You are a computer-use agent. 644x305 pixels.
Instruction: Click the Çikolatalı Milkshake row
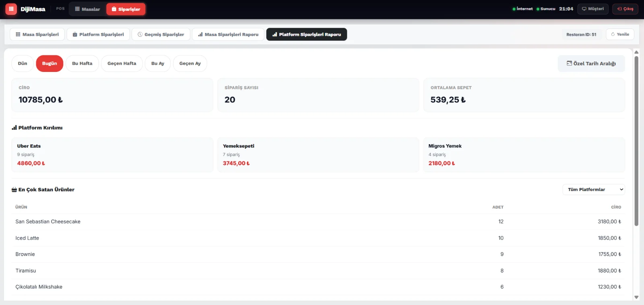(x=318, y=287)
